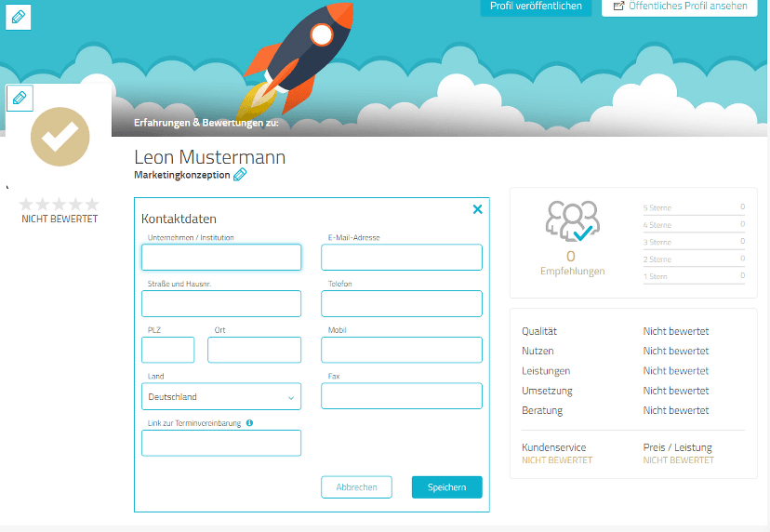The image size is (770, 532).
Task: Focus the Unternehmen / Institution field
Action: [221, 258]
